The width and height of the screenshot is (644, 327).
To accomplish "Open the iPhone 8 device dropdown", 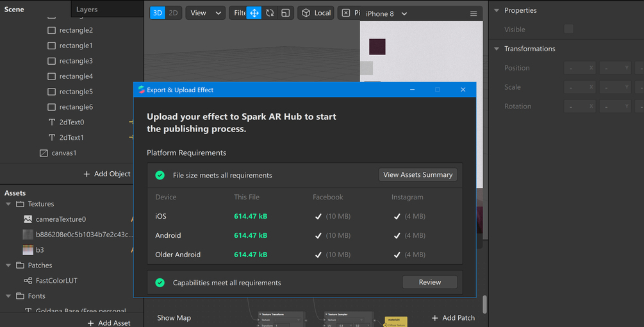I will (386, 13).
